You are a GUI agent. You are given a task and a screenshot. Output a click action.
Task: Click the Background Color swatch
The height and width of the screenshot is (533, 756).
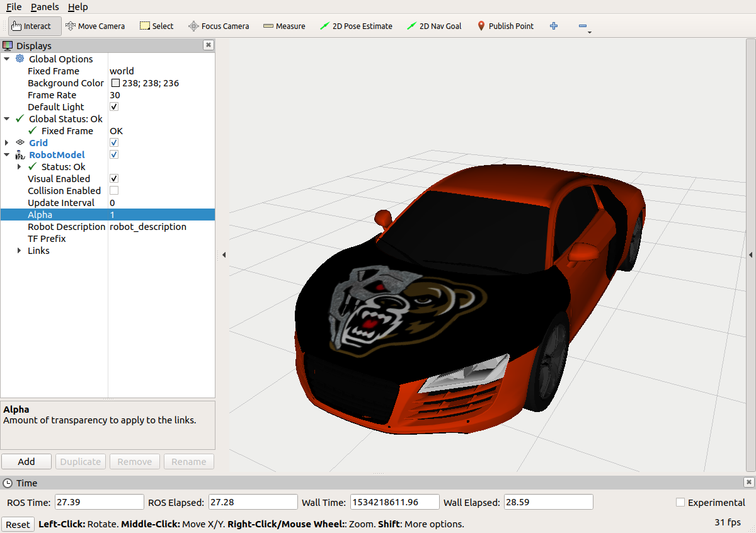click(x=115, y=83)
